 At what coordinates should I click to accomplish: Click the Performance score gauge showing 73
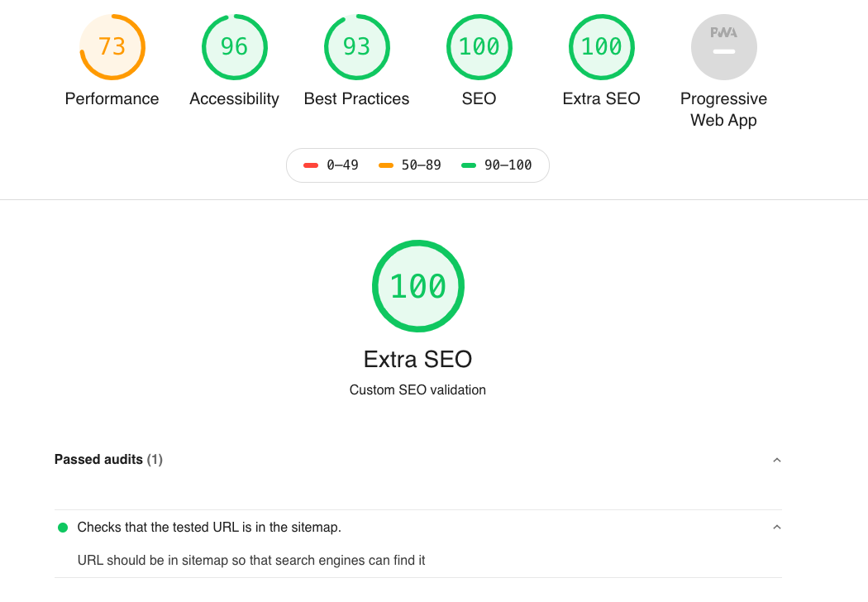(x=112, y=47)
